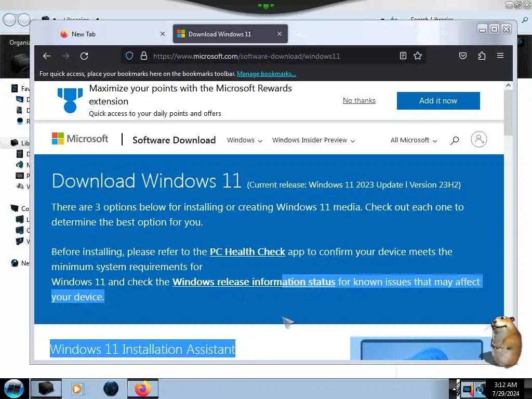Open file explorer taskbar button
532x399 pixels.
pyautogui.click(x=46, y=389)
